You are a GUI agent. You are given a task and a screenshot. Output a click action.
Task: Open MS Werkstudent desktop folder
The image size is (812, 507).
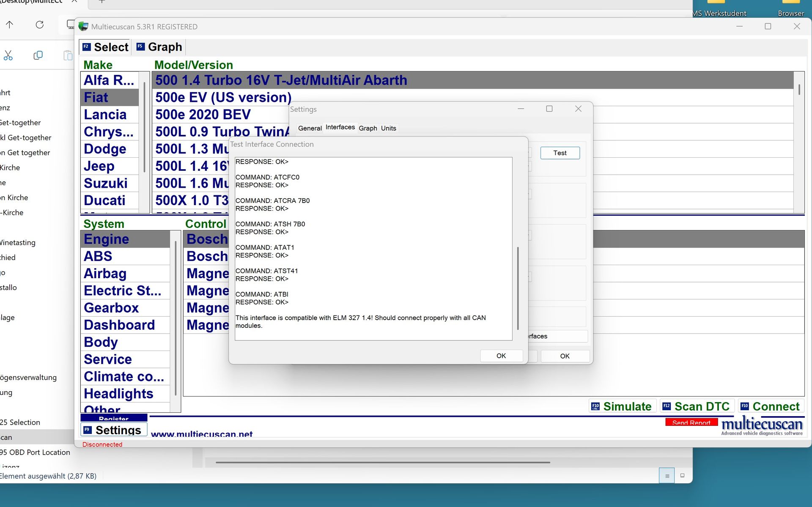tap(719, 9)
